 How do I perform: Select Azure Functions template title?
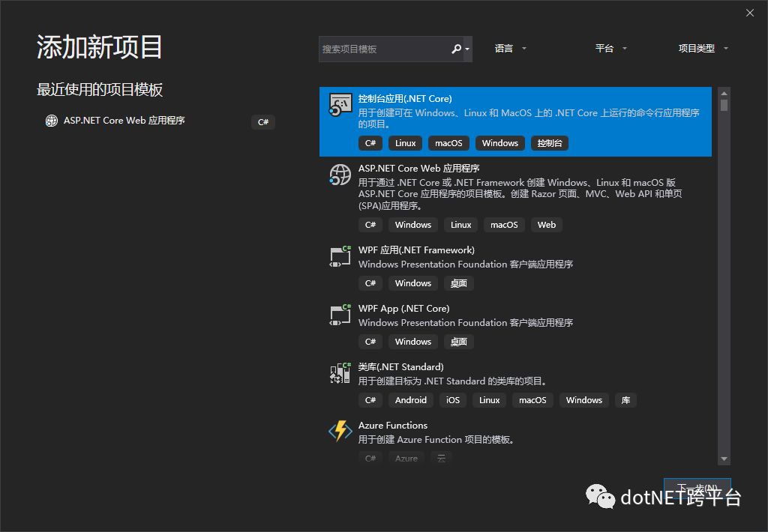[393, 426]
